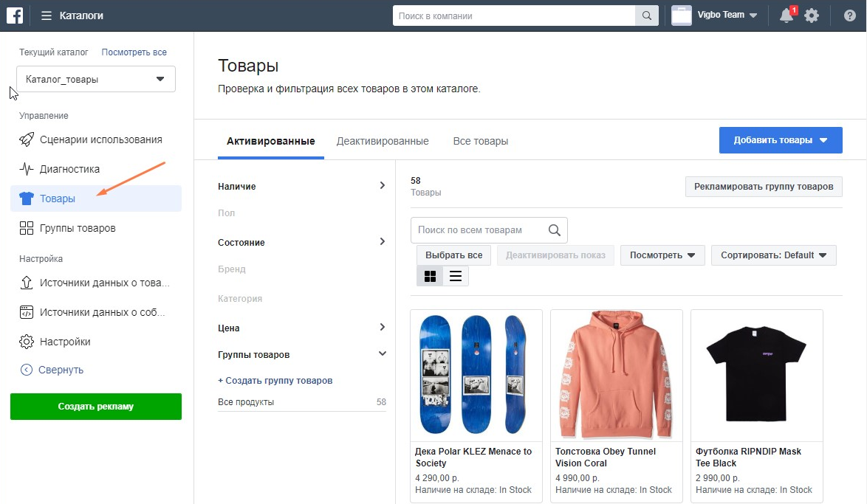Click the rocket icon of Сценарии использования
Viewport: 867px width, 504px height.
[x=27, y=139]
